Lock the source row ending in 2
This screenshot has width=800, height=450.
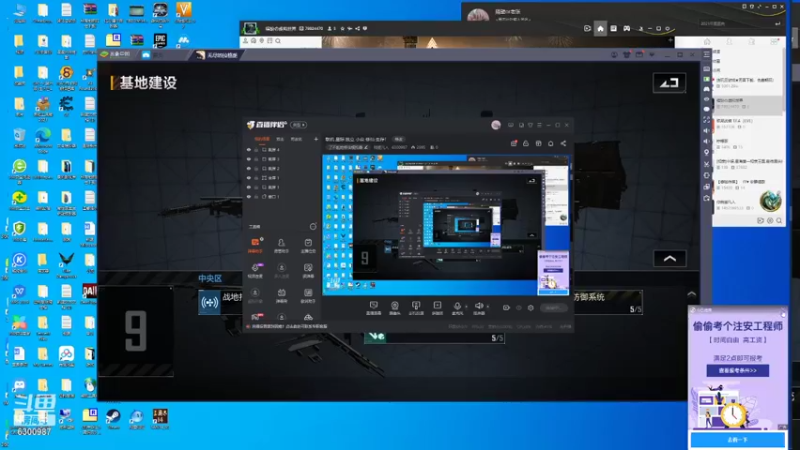[x=256, y=168]
